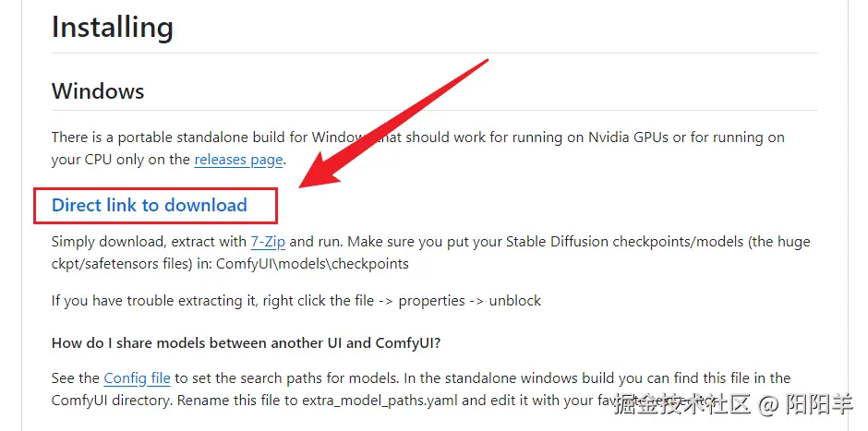The width and height of the screenshot is (868, 431).
Task: Click the Installing heading
Action: (x=112, y=28)
